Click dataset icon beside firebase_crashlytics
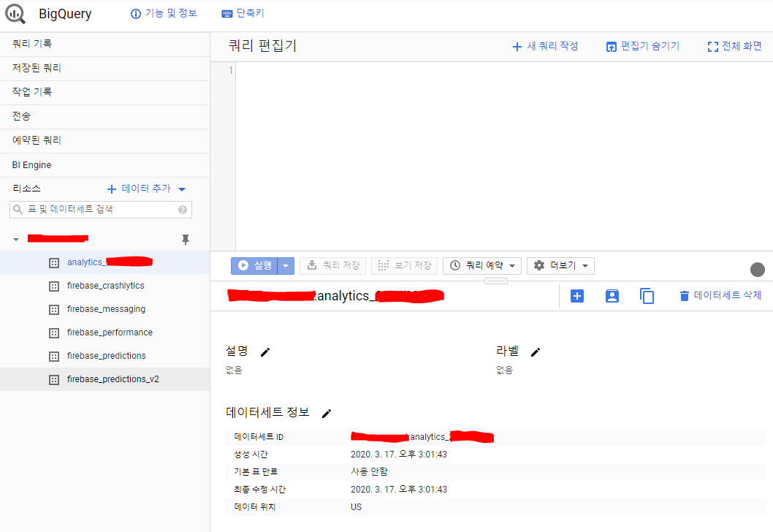This screenshot has height=532, width=773. click(54, 286)
